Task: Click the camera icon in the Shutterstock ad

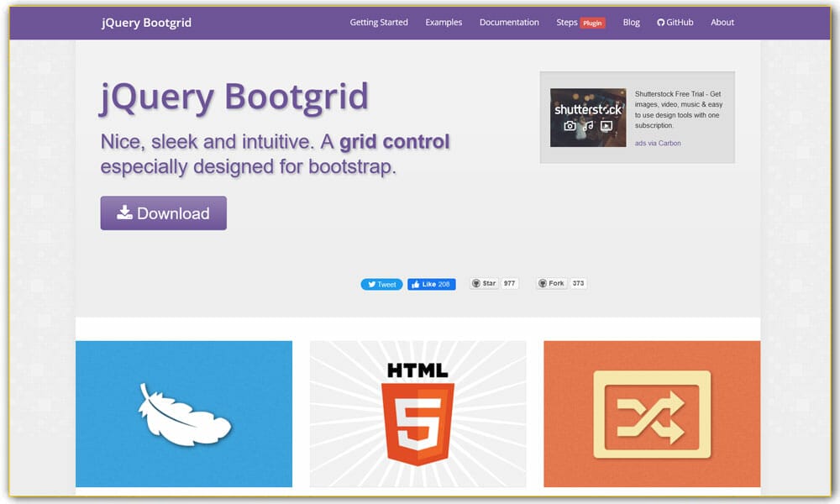Action: coord(570,126)
